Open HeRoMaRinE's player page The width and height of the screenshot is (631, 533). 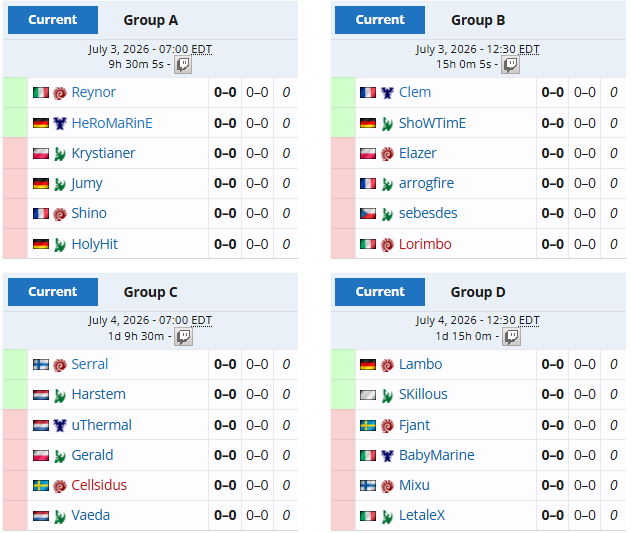pos(112,123)
